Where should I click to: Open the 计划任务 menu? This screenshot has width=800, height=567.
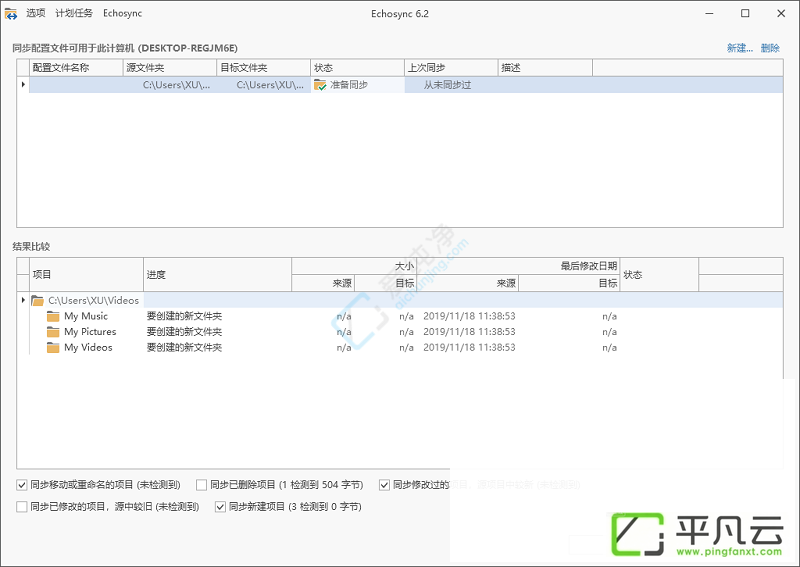point(74,13)
